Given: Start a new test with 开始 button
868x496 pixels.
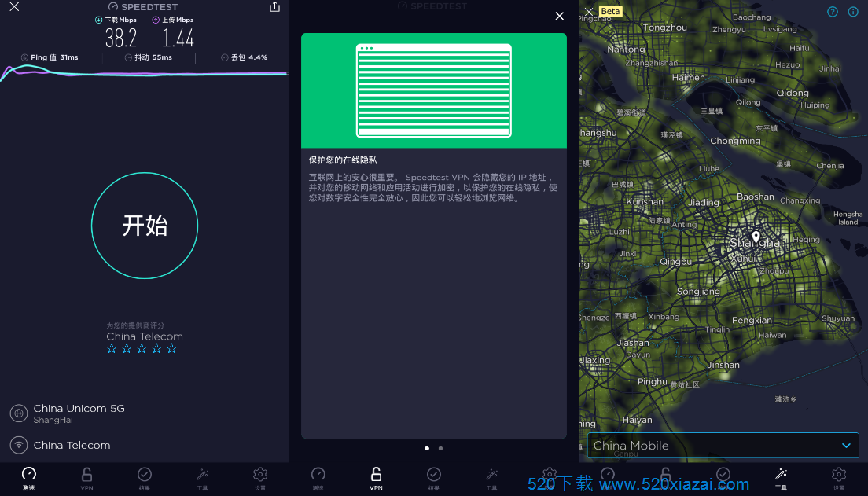Looking at the screenshot, I should [145, 226].
